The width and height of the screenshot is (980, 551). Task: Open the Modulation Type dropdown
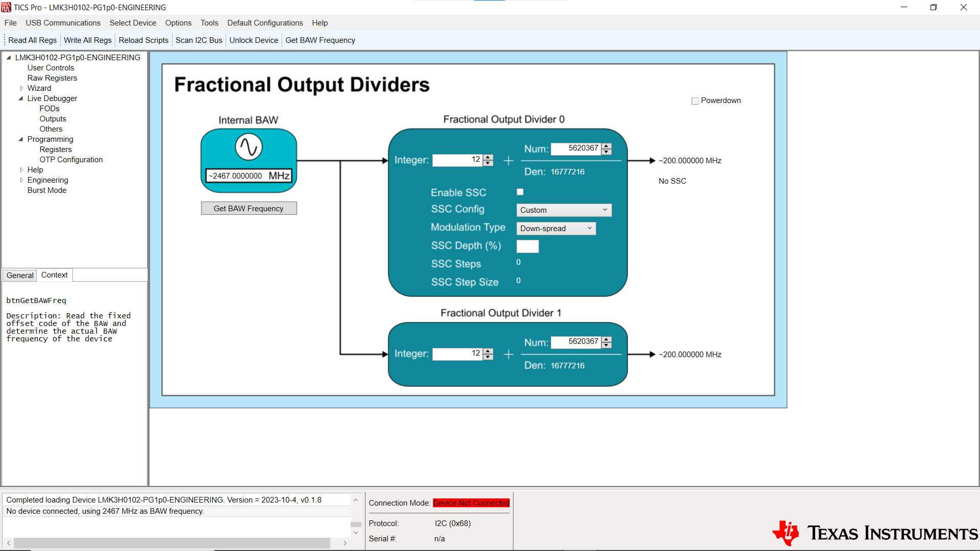(x=556, y=229)
